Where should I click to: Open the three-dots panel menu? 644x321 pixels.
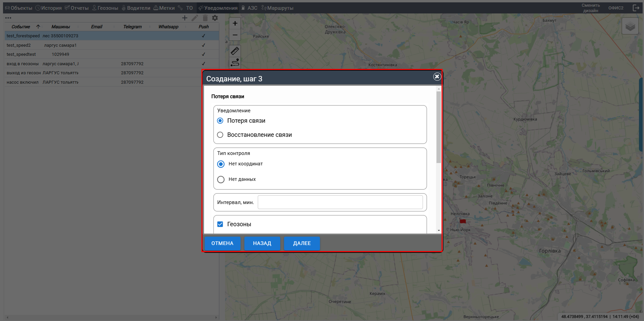coord(8,18)
